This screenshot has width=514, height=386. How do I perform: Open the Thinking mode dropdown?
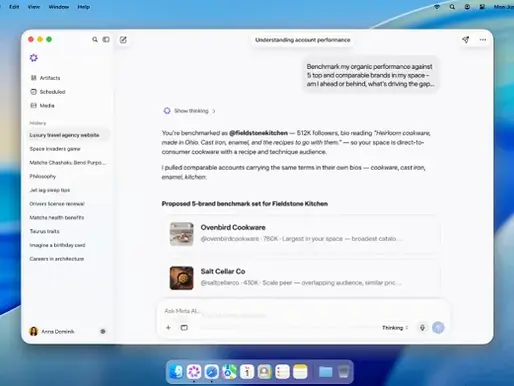point(395,328)
